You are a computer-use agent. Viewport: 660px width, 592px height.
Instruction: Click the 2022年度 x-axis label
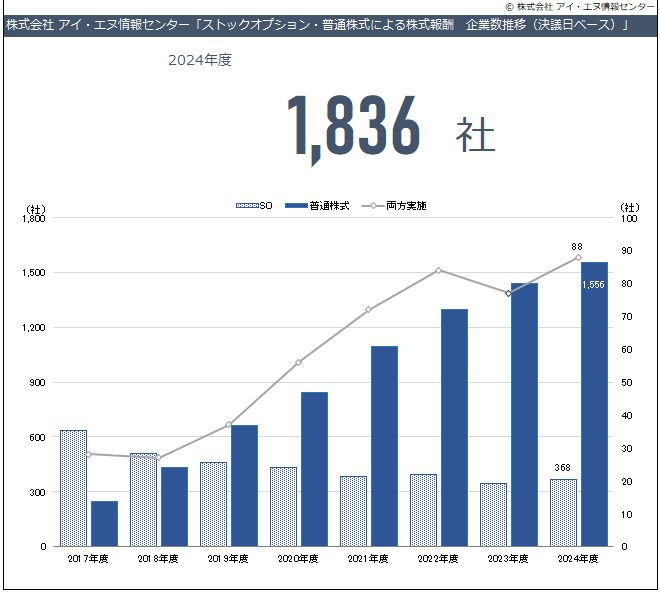438,559
